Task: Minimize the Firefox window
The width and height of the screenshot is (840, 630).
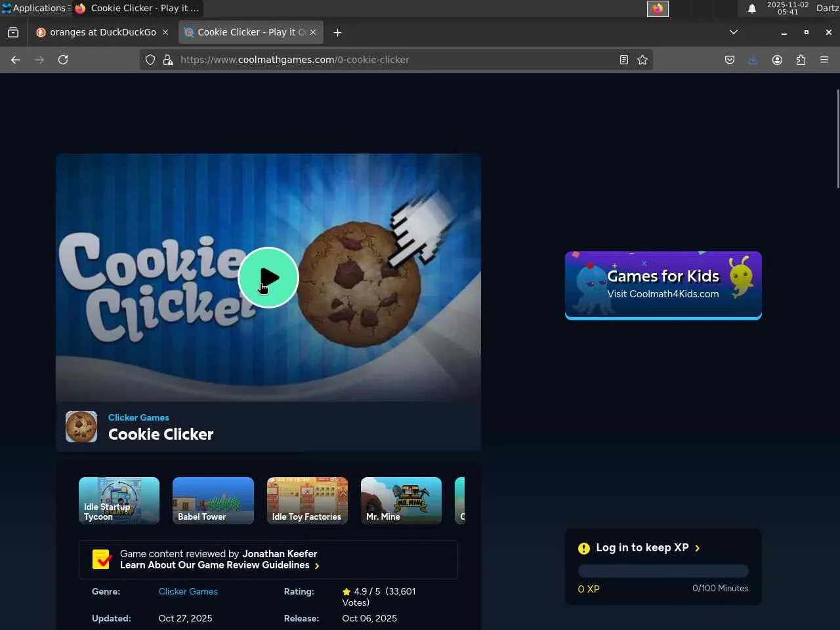Action: (784, 32)
